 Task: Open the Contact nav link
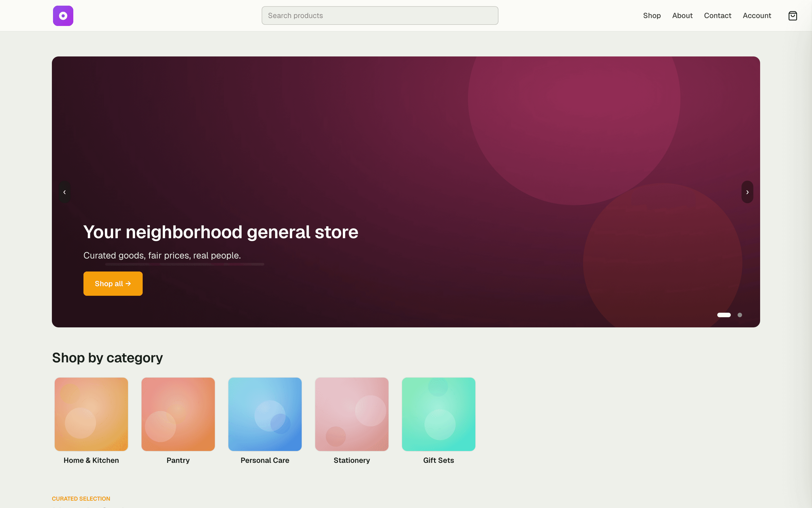[717, 16]
